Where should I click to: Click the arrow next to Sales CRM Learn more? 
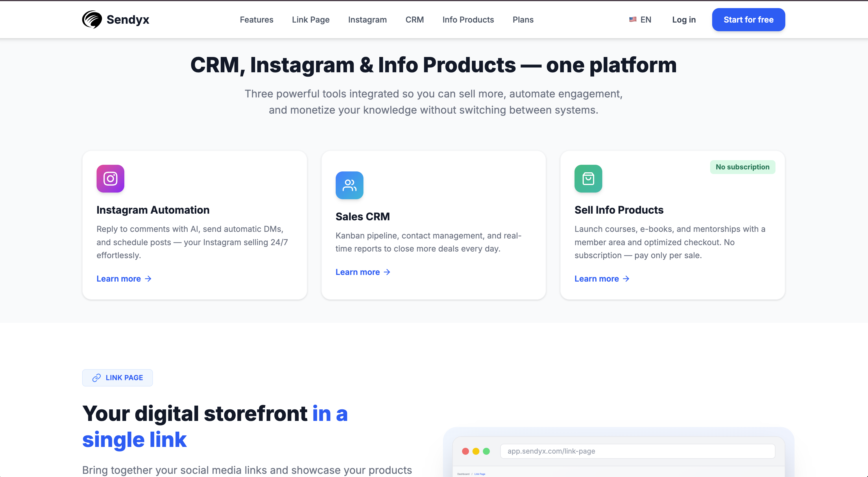pyautogui.click(x=387, y=272)
